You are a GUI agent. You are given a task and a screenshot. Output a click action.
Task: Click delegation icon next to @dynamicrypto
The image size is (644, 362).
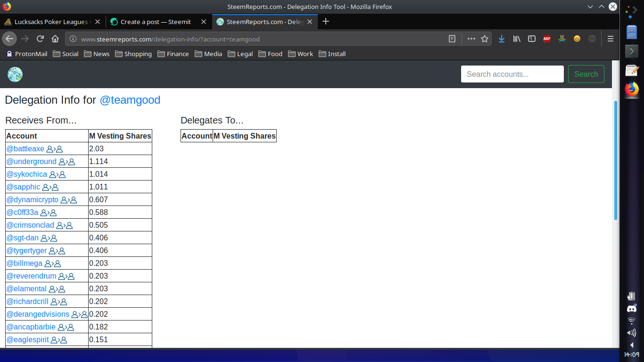(x=69, y=200)
